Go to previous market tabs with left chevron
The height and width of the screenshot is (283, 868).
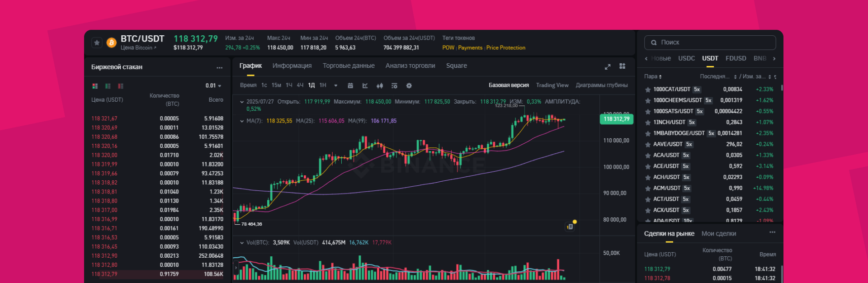(646, 59)
